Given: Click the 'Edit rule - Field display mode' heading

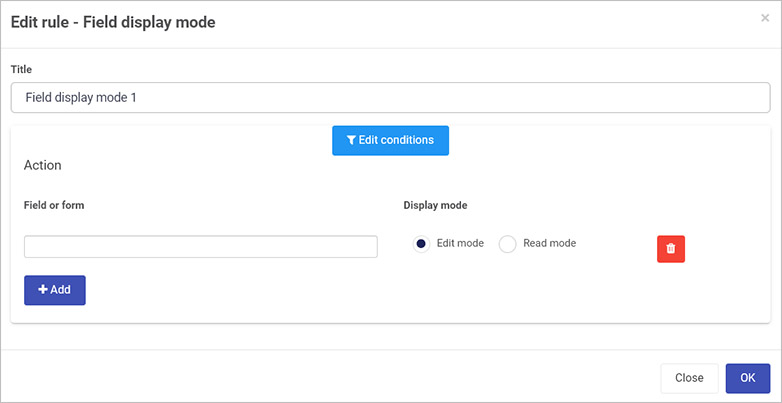Looking at the screenshot, I should pyautogui.click(x=113, y=22).
